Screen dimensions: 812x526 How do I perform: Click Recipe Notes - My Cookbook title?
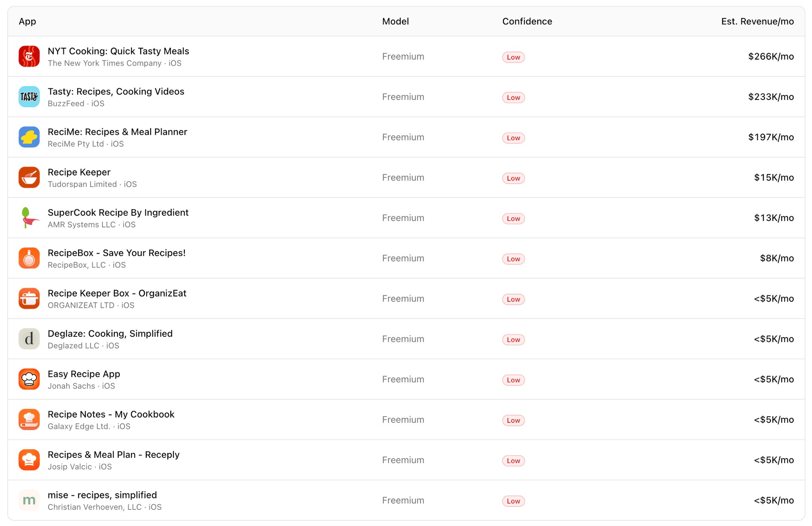(111, 414)
